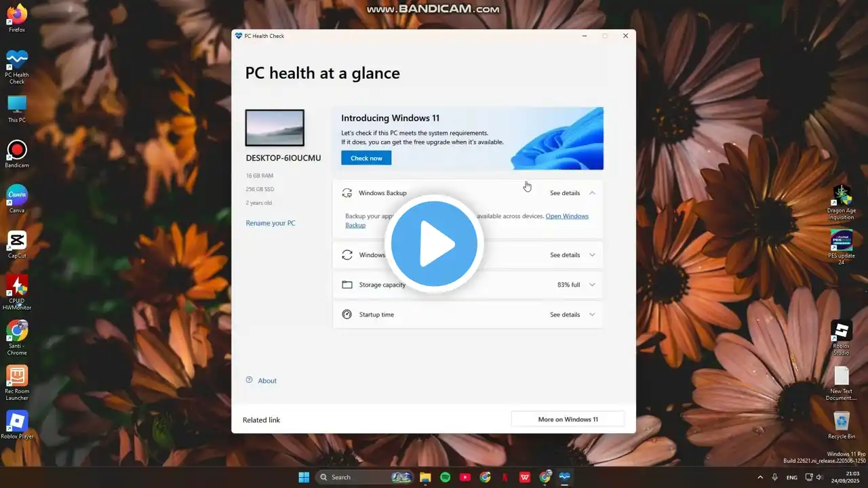This screenshot has width=868, height=488.
Task: Select the Bandicam desktop shortcut
Action: click(17, 154)
